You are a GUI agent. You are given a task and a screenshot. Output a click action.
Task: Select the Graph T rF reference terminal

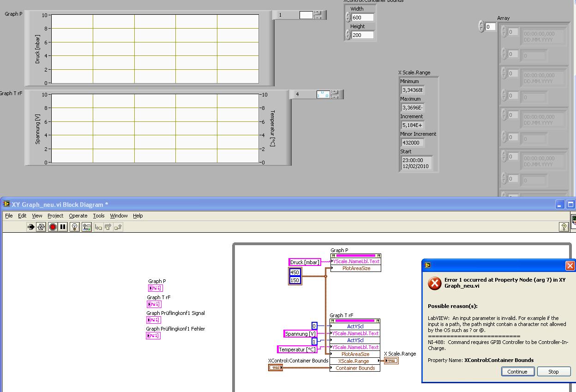click(154, 304)
